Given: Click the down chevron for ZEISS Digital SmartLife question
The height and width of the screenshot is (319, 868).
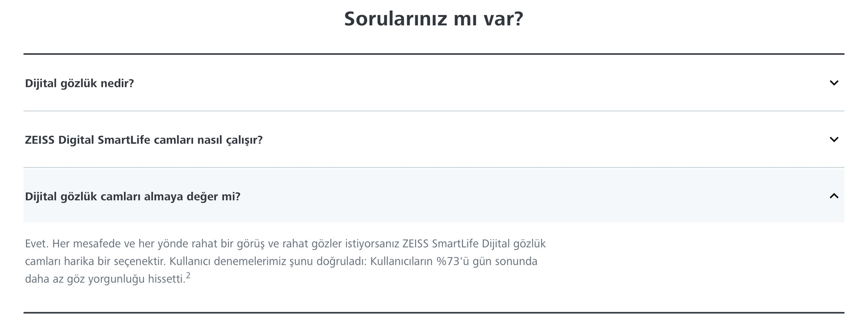Looking at the screenshot, I should (833, 139).
